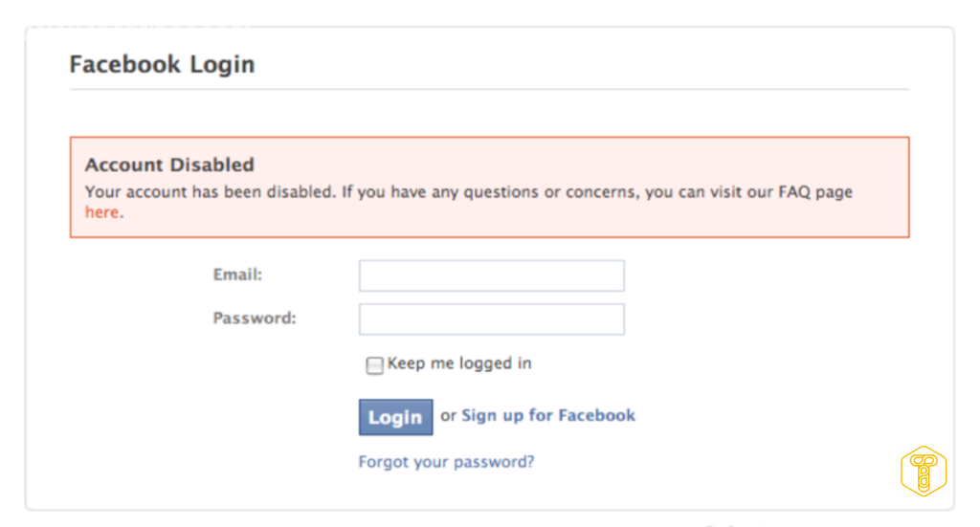Click the Password: field label
This screenshot has height=527, width=980.
[x=255, y=318]
